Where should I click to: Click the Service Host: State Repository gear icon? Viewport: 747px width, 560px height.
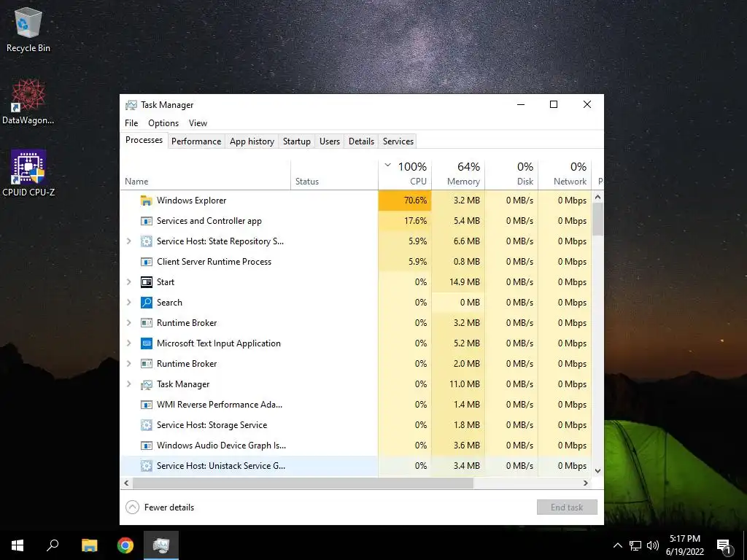tap(146, 241)
